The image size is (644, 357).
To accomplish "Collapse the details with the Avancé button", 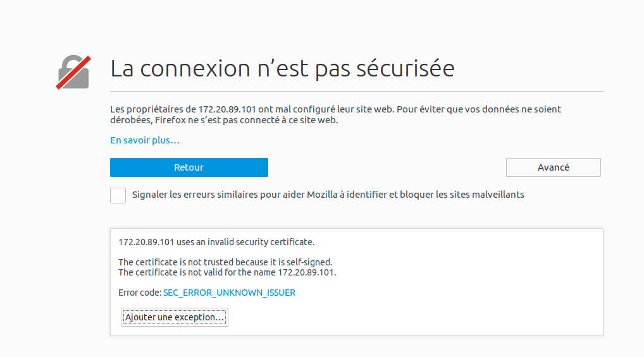I will pyautogui.click(x=553, y=167).
